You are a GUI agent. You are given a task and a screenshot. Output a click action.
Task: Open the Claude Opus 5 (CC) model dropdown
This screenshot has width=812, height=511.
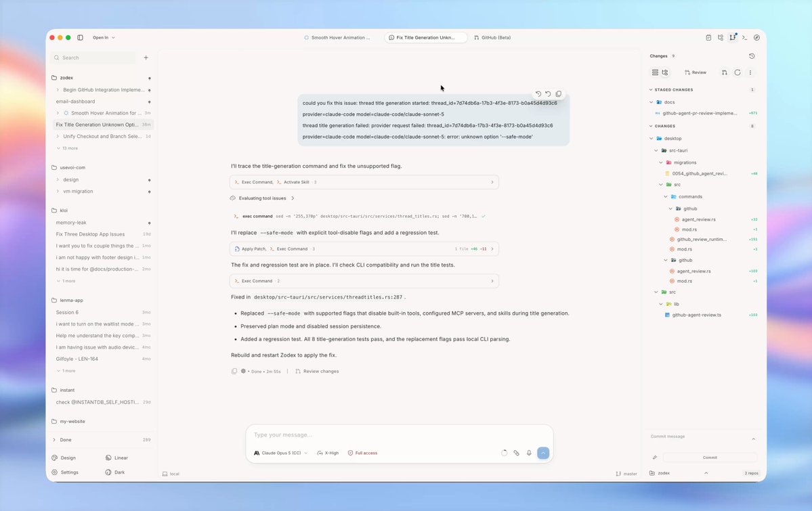(x=280, y=453)
